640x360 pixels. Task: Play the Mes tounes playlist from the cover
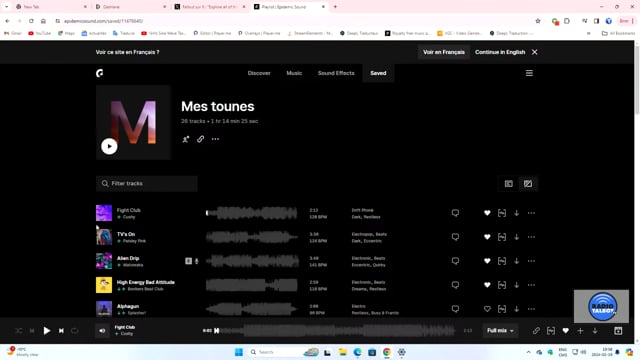[x=109, y=146]
